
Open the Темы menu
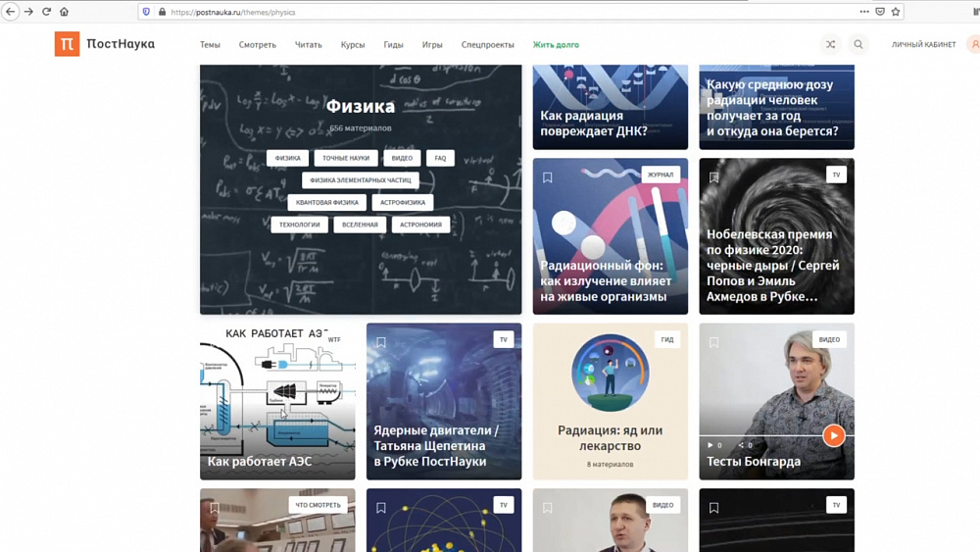(210, 45)
